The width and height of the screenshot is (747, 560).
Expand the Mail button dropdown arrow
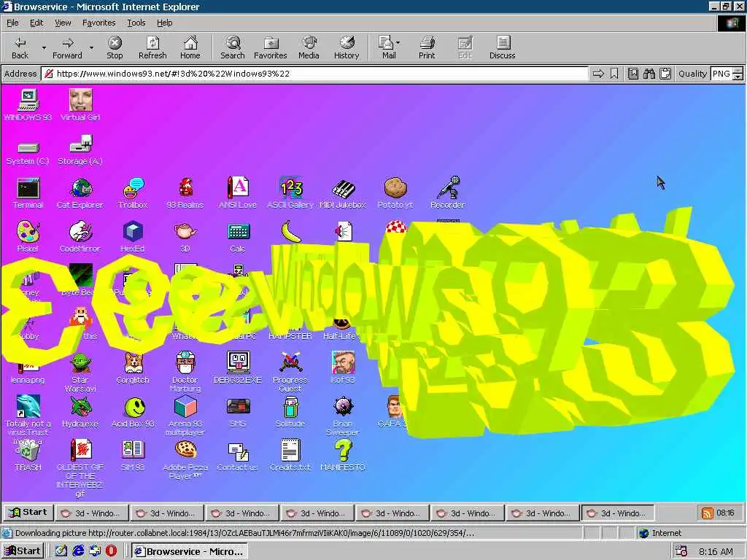[398, 43]
